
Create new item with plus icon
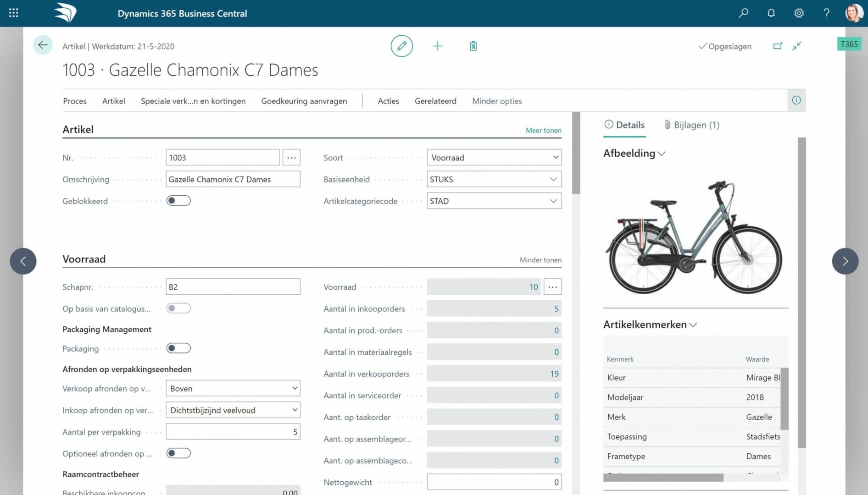tap(438, 46)
